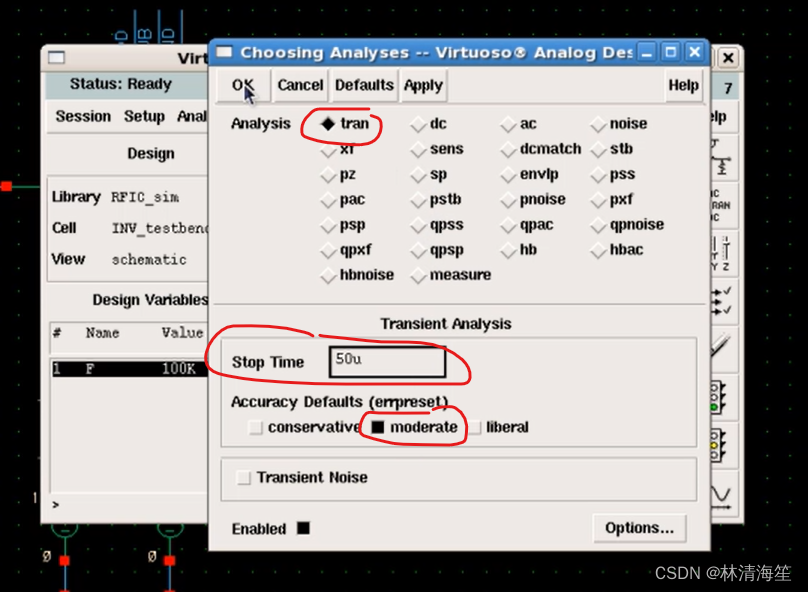Select the tran analysis radio button
This screenshot has height=592, width=808.
point(328,124)
